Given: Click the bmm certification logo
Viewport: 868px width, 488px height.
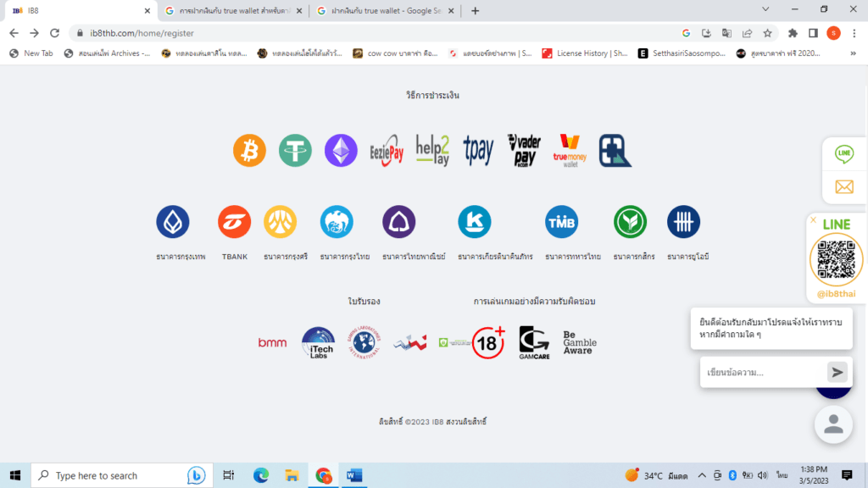Looking at the screenshot, I should point(272,343).
